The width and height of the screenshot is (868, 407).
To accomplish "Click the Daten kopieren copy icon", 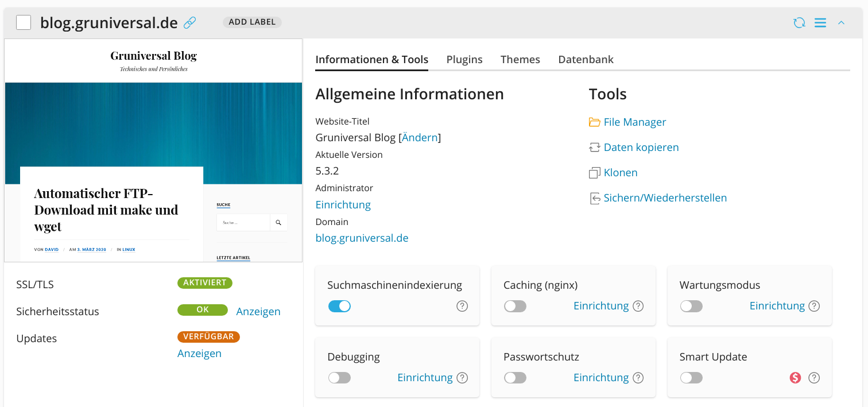I will coord(595,147).
